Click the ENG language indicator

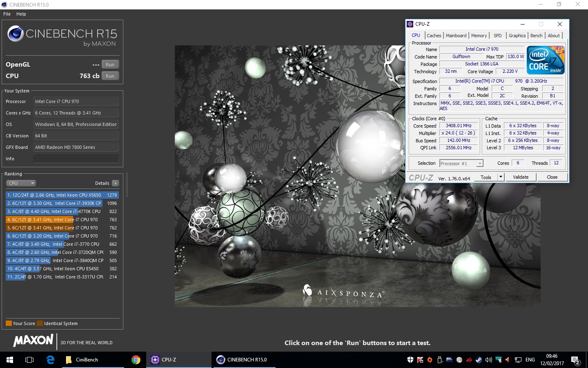pyautogui.click(x=530, y=360)
